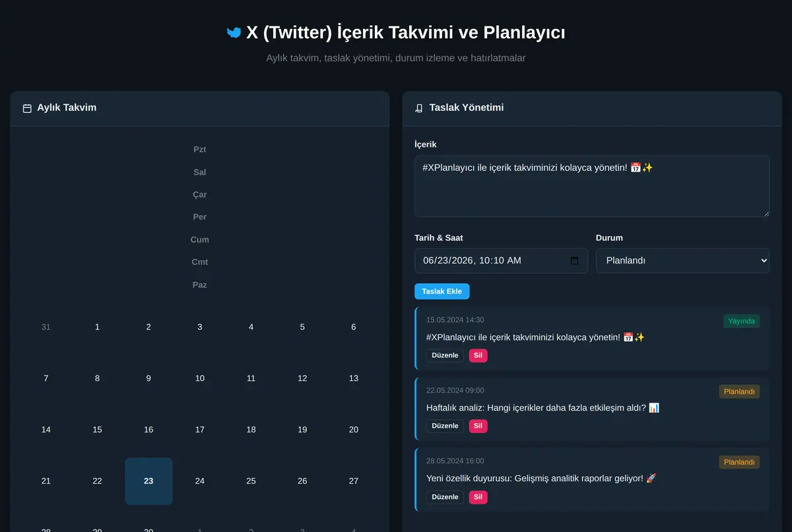Viewport: 792px width, 532px height.
Task: Select day 5 in the calendar
Action: tap(302, 327)
